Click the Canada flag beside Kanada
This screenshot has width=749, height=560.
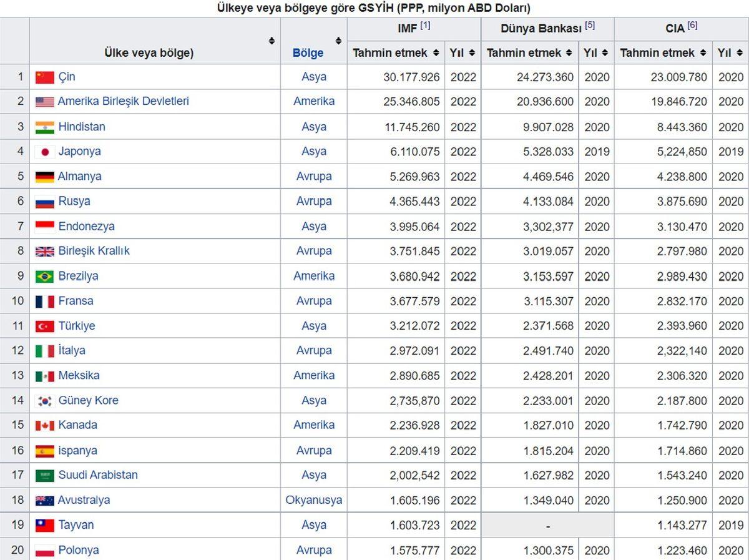pyautogui.click(x=44, y=426)
